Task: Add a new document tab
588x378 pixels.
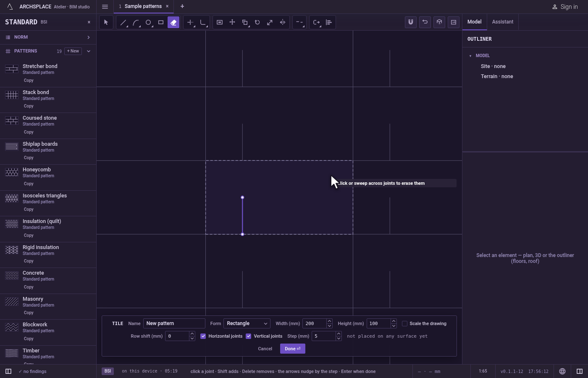Action: click(182, 6)
